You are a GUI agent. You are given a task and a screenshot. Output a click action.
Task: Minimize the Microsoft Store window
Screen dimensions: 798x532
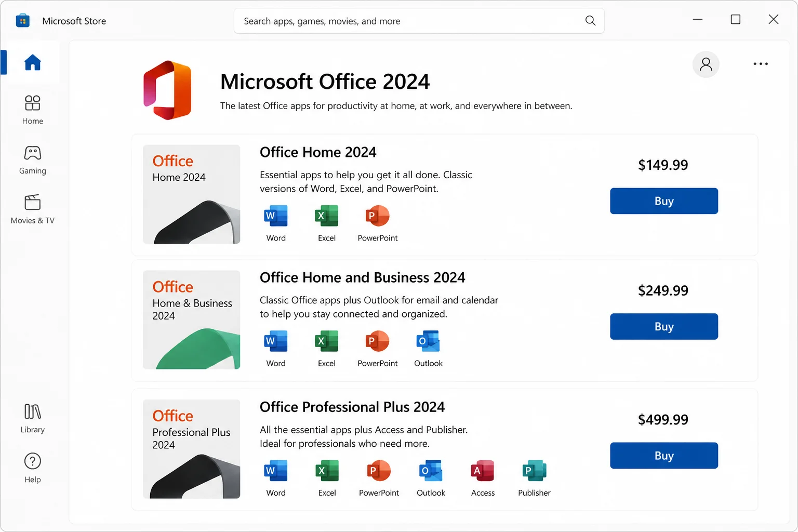[x=698, y=20]
